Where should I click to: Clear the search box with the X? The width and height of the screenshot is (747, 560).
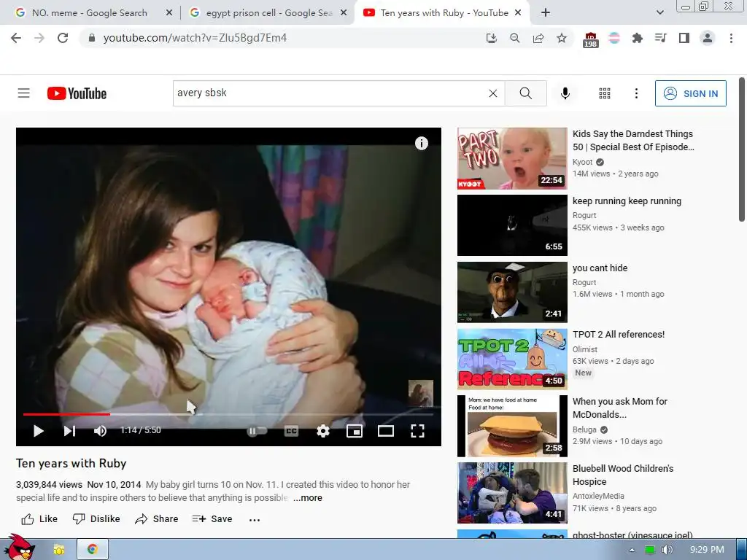493,93
